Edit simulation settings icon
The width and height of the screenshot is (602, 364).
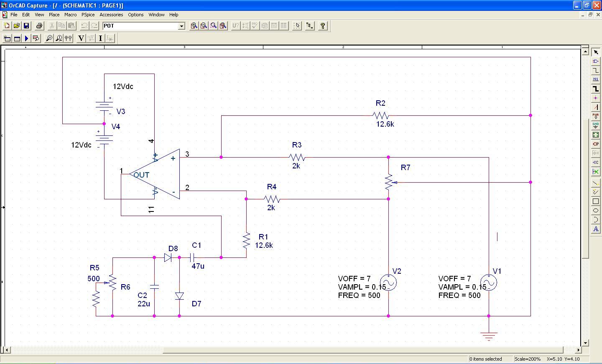[x=17, y=38]
